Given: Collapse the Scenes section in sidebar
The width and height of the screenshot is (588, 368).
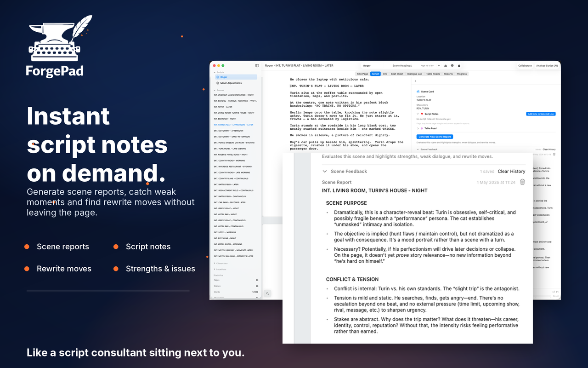Looking at the screenshot, I should coord(214,90).
